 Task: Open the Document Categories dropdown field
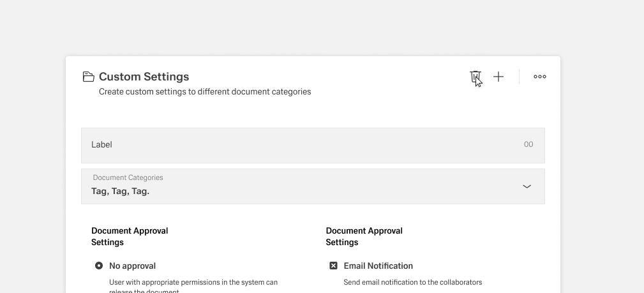point(313,186)
